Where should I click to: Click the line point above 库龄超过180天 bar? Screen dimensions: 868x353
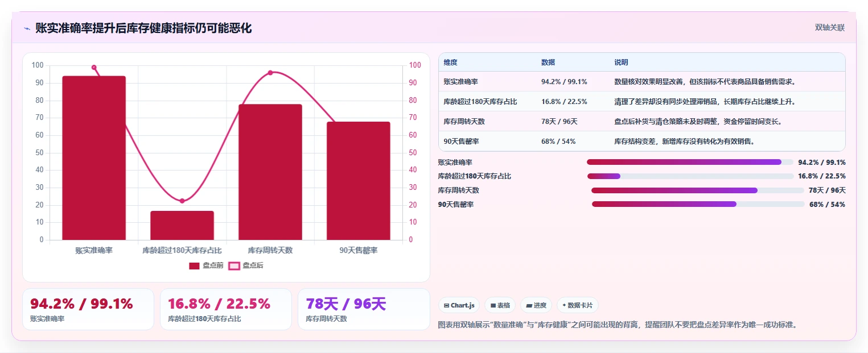182,201
